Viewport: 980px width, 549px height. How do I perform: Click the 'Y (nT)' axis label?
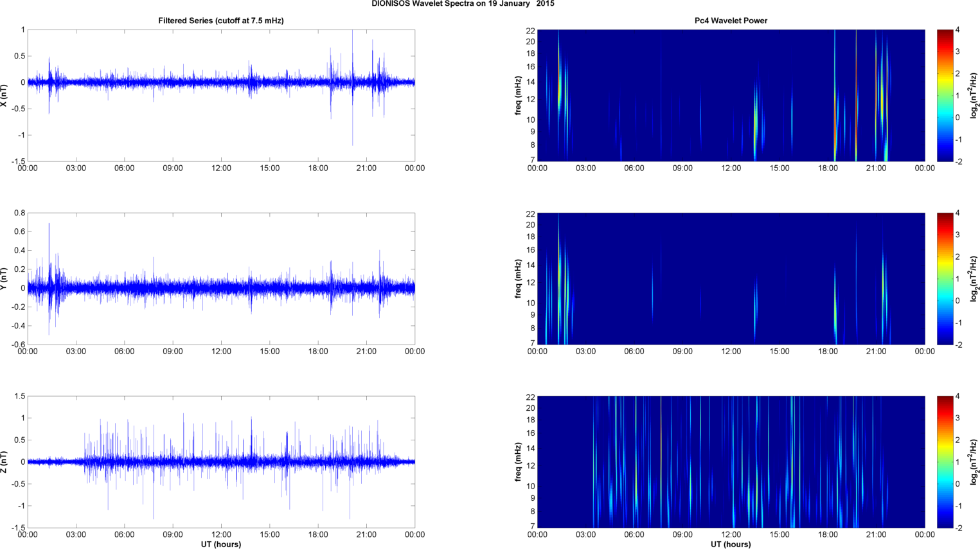click(4, 278)
